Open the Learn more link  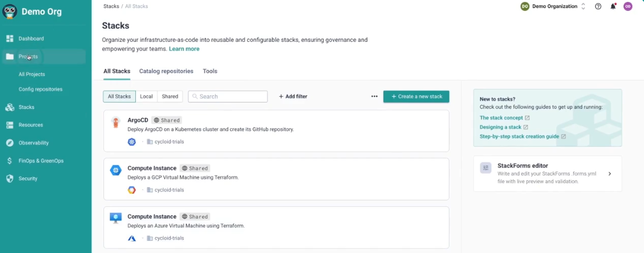click(184, 48)
